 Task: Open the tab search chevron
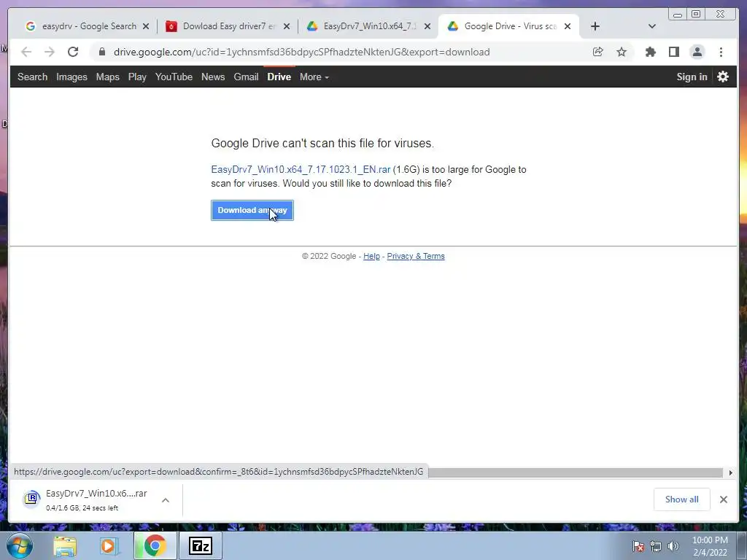[x=652, y=26]
